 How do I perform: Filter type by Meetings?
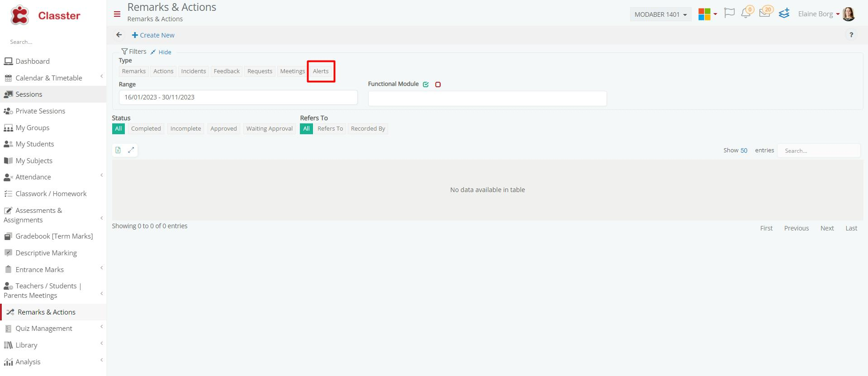(292, 71)
